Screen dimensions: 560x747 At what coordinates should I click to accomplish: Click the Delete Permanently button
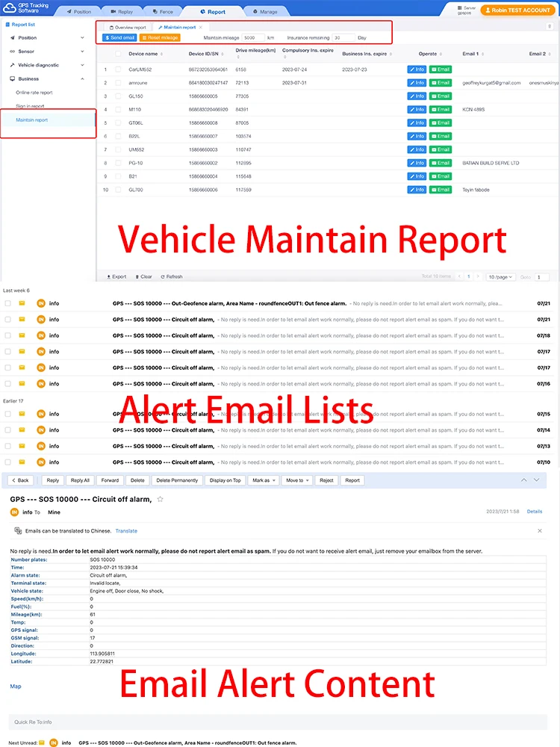coord(177,480)
